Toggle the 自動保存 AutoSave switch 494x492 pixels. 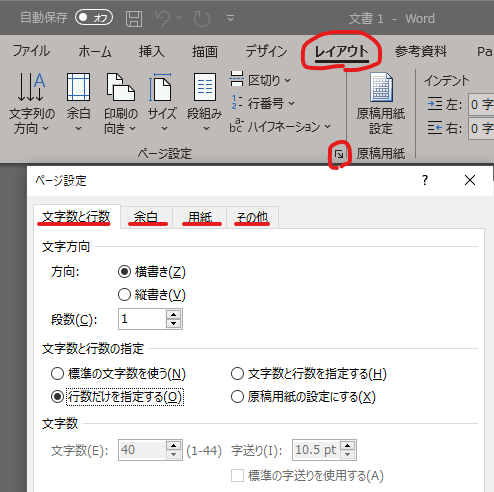coord(94,17)
